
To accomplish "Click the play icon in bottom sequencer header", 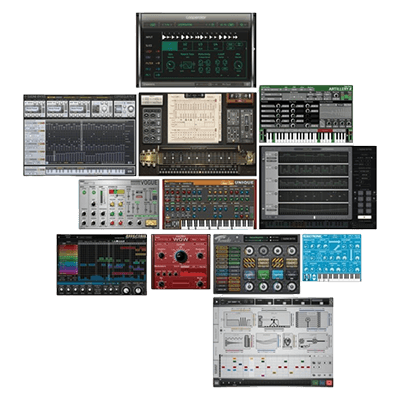I will pyautogui.click(x=217, y=302).
